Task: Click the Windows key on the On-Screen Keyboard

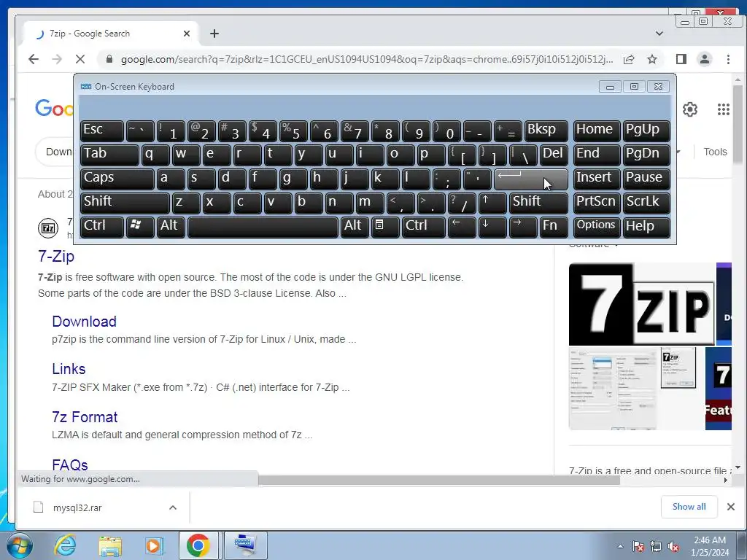Action: pos(140,227)
